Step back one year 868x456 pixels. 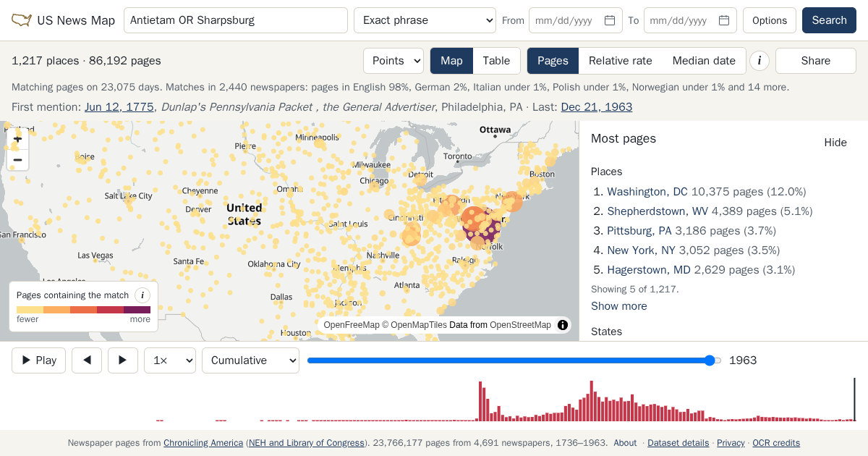pyautogui.click(x=87, y=360)
